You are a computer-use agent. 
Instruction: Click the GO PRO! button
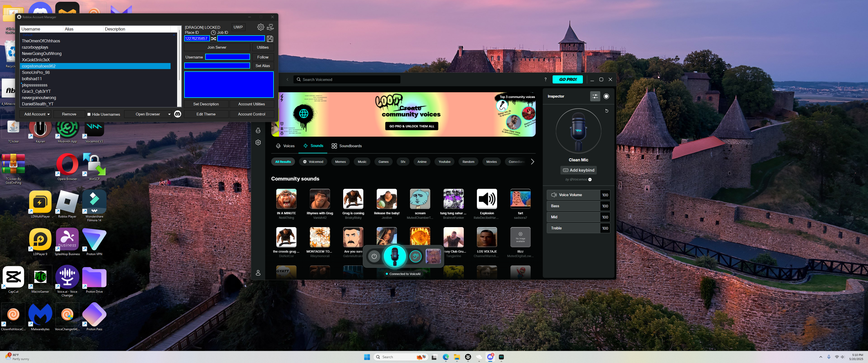click(567, 79)
